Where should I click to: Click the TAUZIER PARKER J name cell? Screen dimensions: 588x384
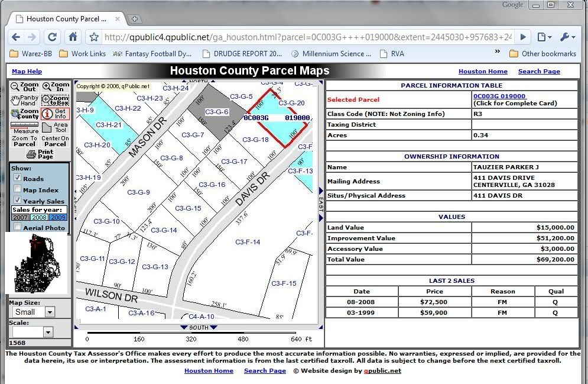[x=525, y=167]
